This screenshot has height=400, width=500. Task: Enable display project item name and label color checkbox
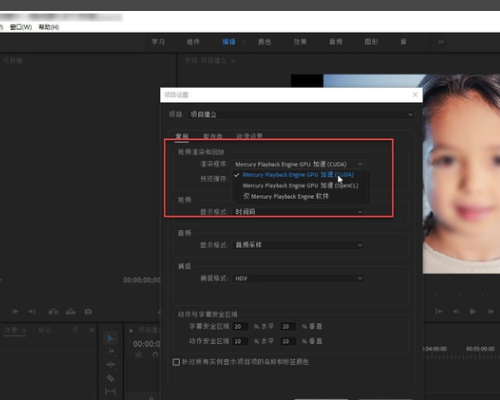coord(176,362)
